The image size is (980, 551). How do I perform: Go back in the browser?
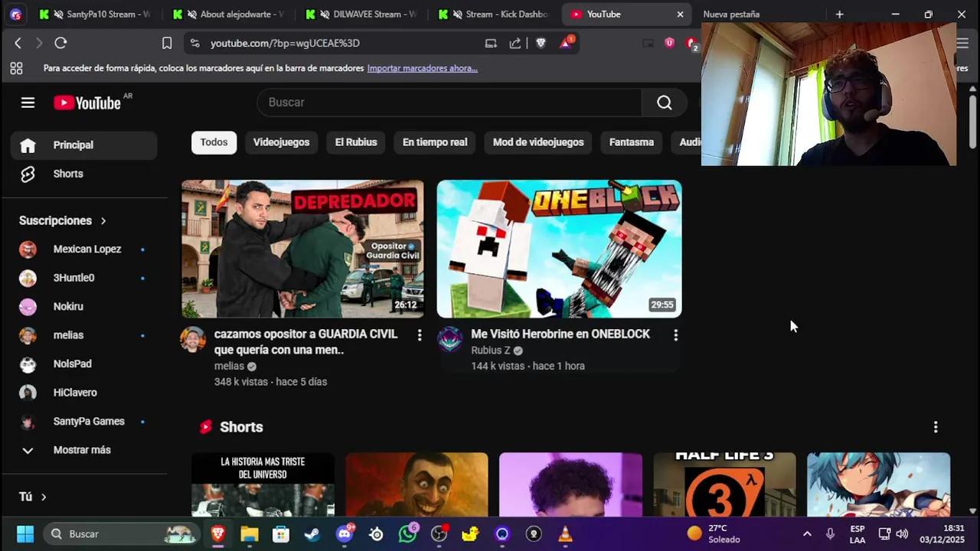[18, 44]
